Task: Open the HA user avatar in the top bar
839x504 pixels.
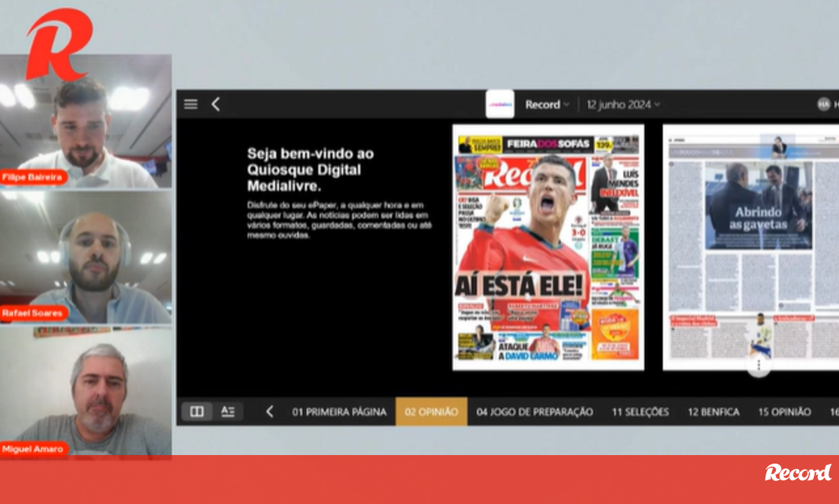Action: pos(824,104)
